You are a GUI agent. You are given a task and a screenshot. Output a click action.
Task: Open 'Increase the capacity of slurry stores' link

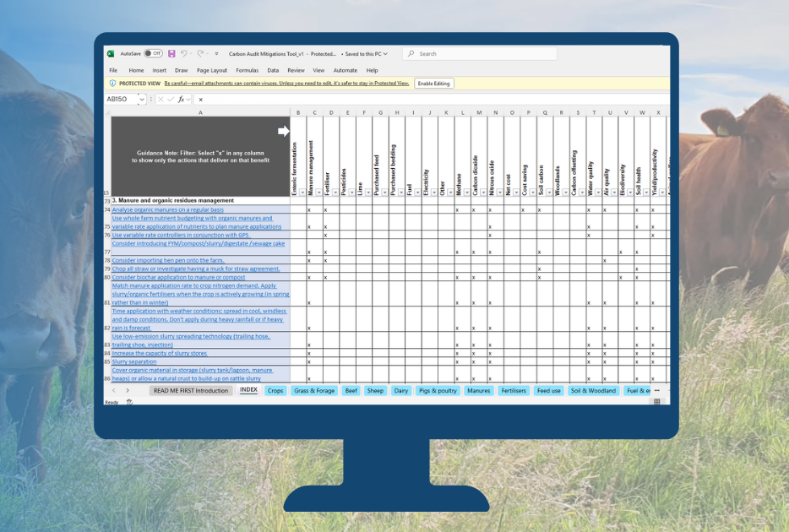pyautogui.click(x=159, y=353)
